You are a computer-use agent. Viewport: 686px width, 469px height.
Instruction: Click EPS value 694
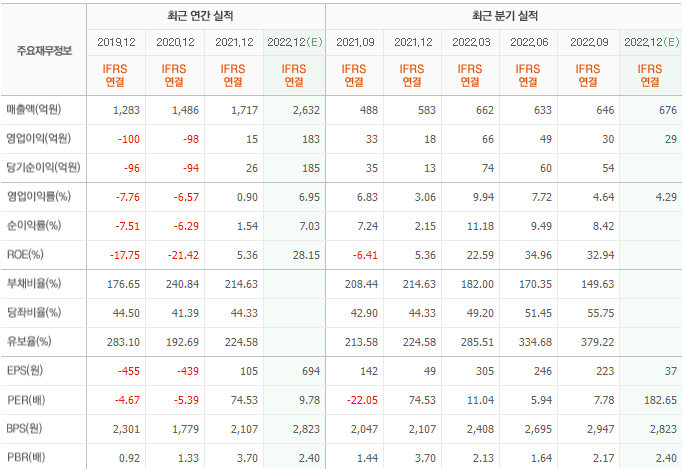coord(311,371)
